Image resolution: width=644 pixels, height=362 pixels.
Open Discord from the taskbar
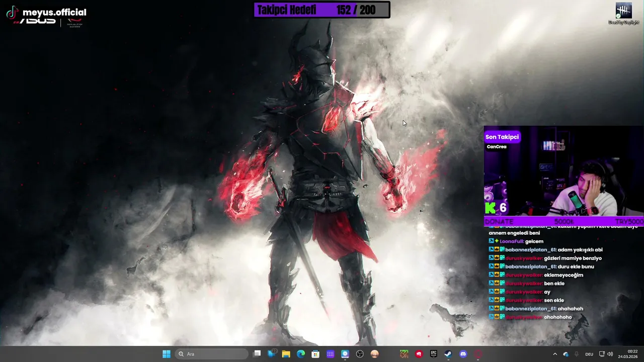(463, 354)
